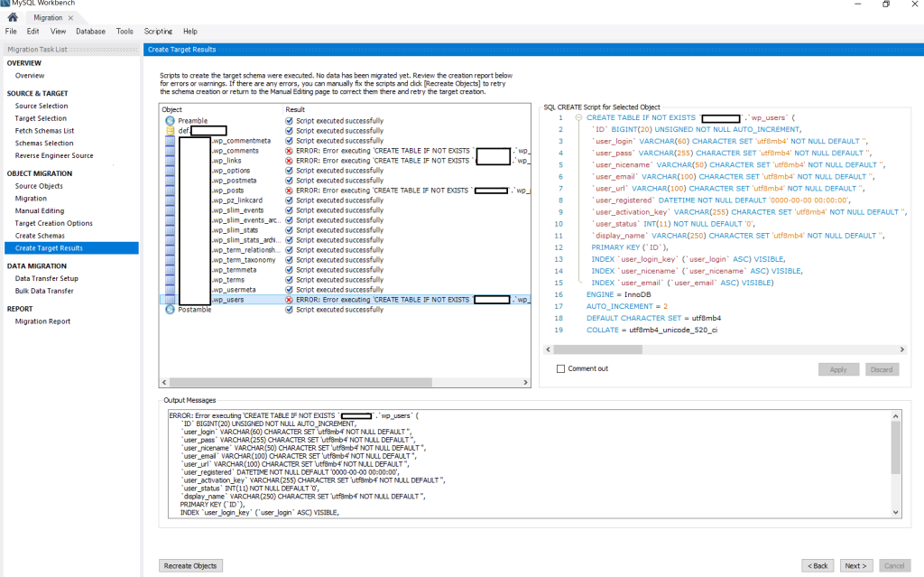
Task: Proceed with the Next > button
Action: click(855, 566)
